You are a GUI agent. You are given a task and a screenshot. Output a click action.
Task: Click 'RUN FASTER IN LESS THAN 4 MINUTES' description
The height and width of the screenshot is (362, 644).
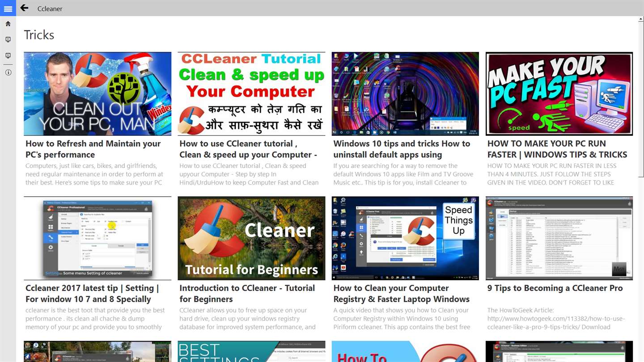coord(552,174)
